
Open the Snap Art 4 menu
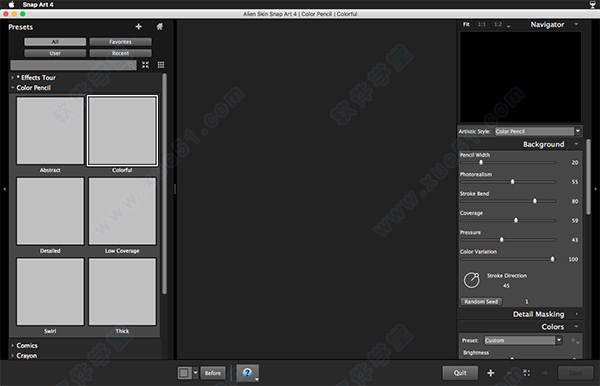coord(38,4)
